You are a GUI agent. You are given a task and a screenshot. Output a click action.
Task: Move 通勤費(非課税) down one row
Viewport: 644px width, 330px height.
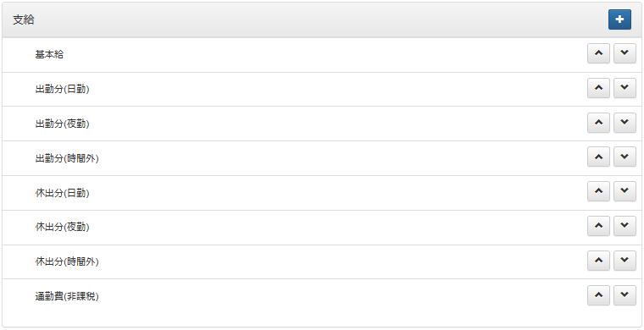pyautogui.click(x=625, y=295)
